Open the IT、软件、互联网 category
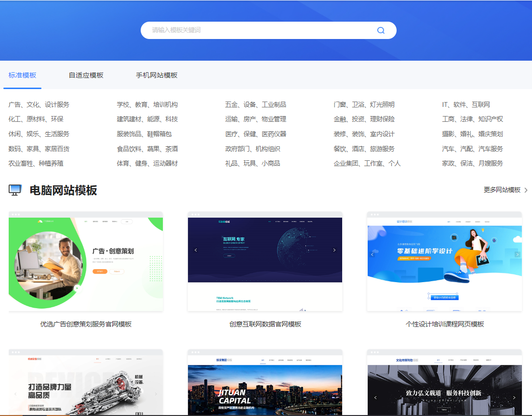Image resolution: width=532 pixels, height=416 pixels. pos(466,104)
